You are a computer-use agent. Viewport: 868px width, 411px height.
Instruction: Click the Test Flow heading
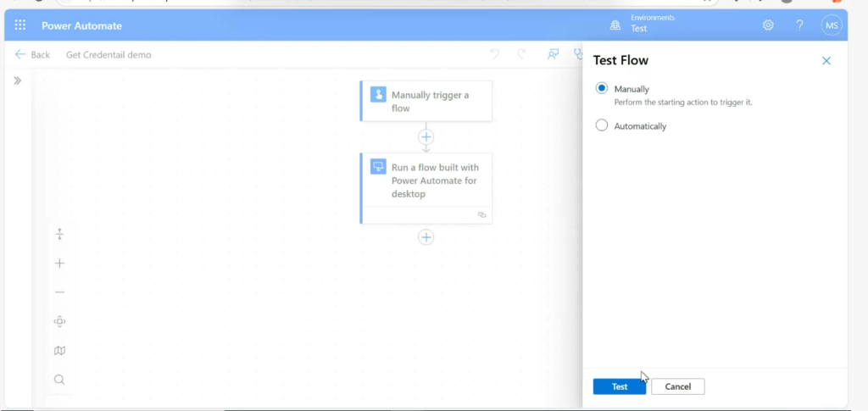(x=620, y=60)
